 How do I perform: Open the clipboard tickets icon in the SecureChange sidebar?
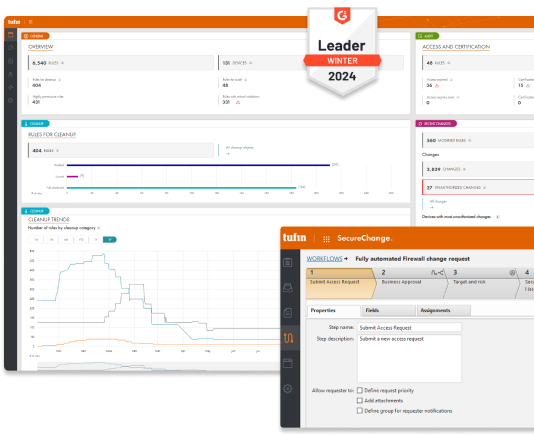288,262
